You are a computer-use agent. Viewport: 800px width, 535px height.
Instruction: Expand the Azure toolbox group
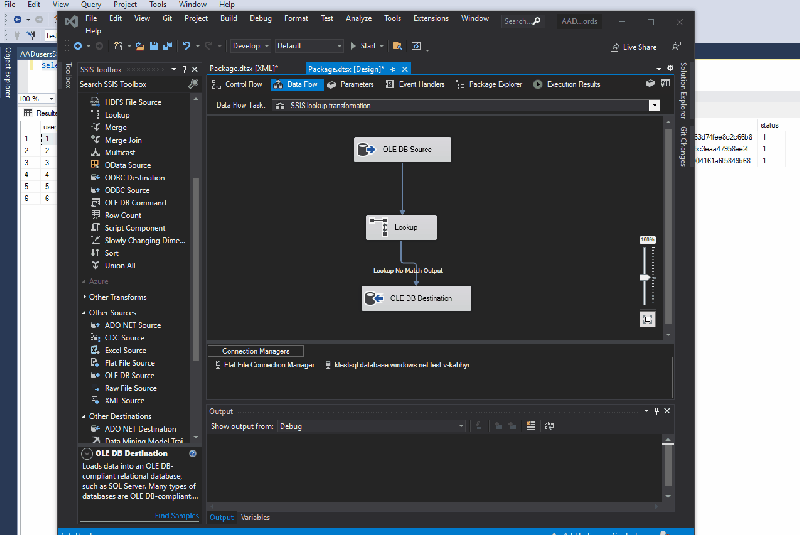pos(84,282)
